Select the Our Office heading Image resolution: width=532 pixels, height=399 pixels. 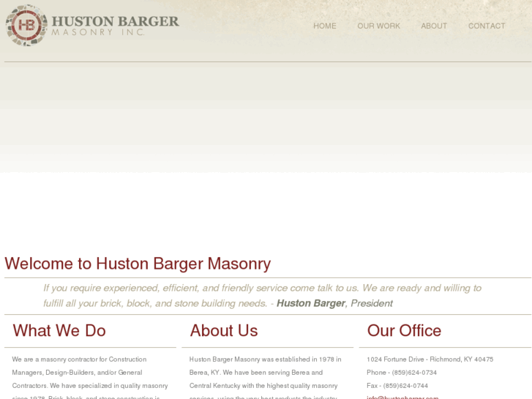click(x=404, y=330)
